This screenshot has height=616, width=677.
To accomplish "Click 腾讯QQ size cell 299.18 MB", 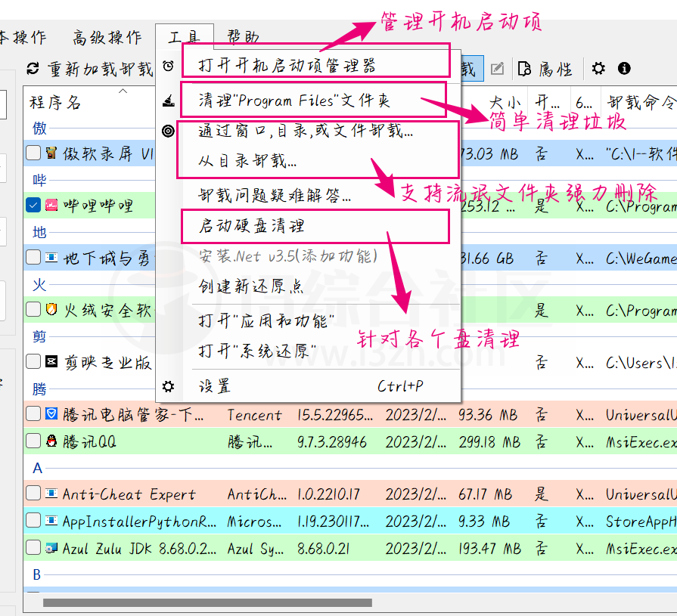I will point(489,441).
